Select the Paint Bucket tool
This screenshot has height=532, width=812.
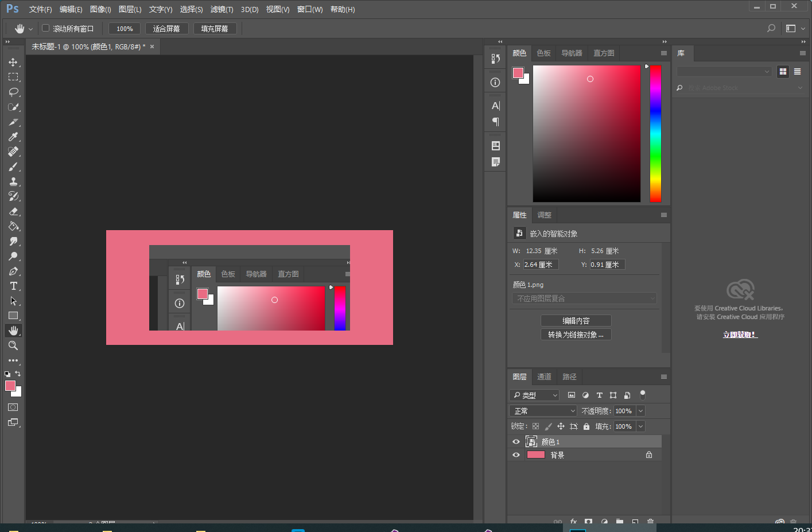13,226
